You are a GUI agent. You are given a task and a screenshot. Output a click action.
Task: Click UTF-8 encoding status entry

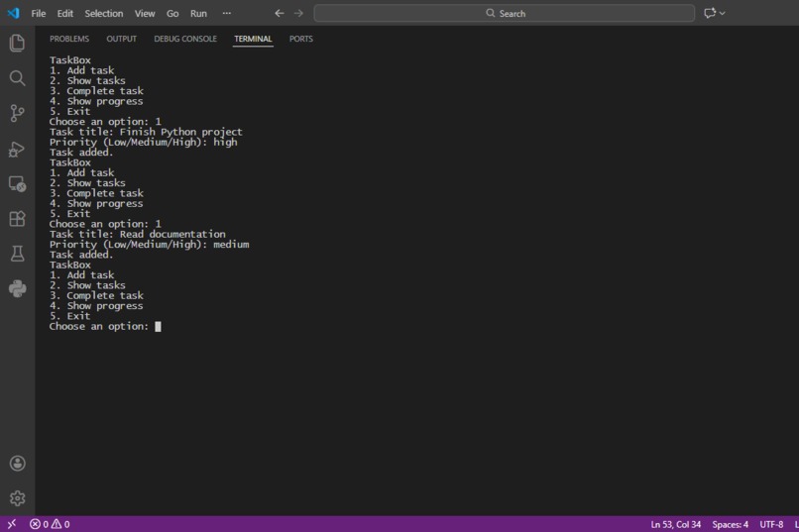pos(771,524)
